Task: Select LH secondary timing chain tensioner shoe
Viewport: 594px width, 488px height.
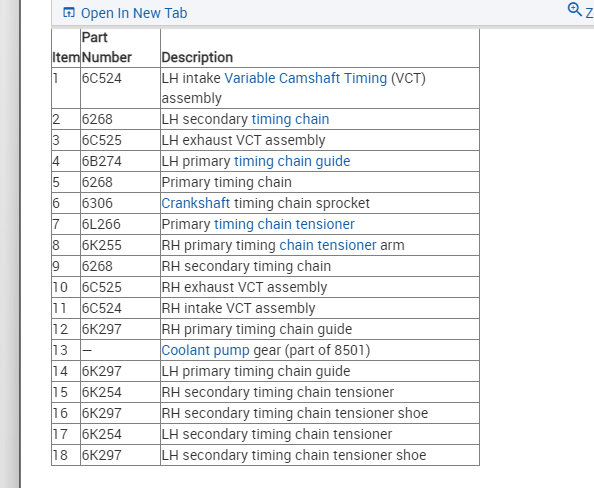Action: [294, 455]
